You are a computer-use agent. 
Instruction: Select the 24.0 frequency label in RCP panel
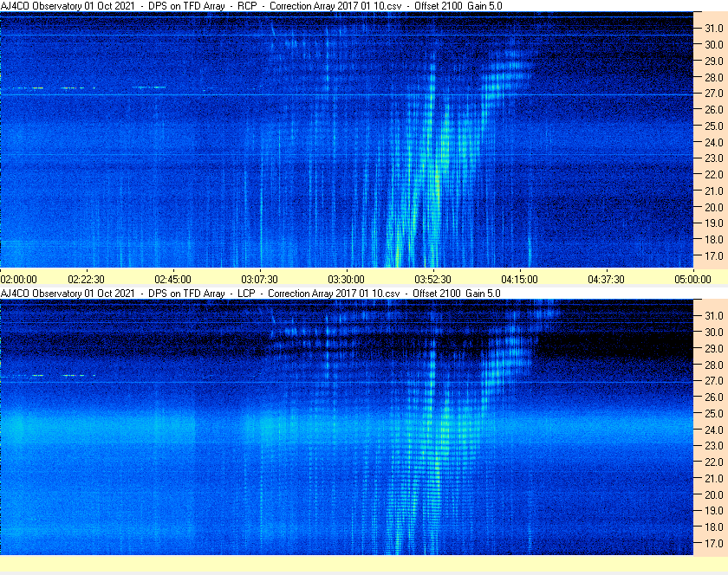714,143
